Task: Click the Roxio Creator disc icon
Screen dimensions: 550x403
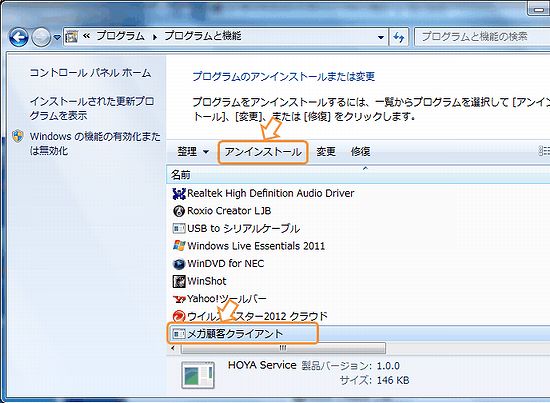Action: point(179,211)
